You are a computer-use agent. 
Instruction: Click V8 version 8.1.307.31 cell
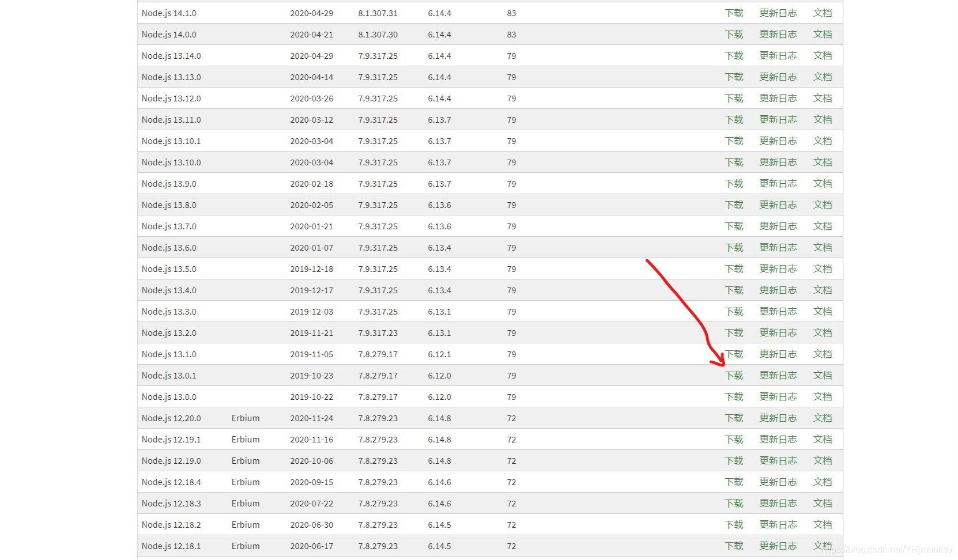tap(378, 13)
